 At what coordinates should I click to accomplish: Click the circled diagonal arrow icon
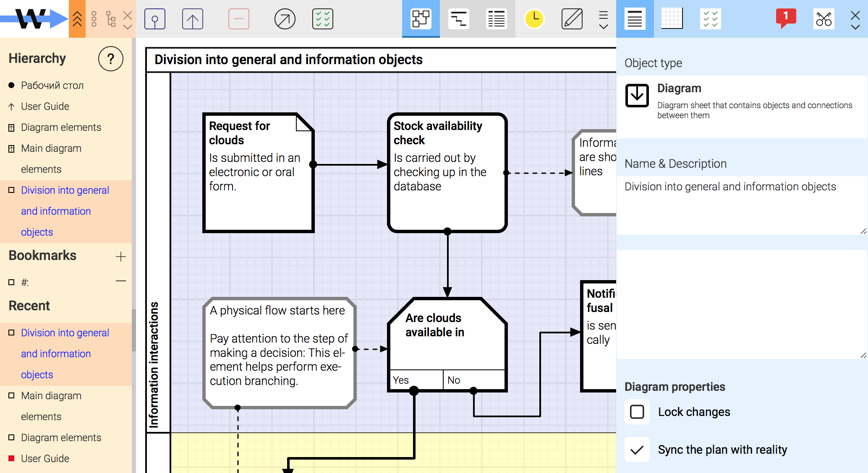pyautogui.click(x=285, y=19)
